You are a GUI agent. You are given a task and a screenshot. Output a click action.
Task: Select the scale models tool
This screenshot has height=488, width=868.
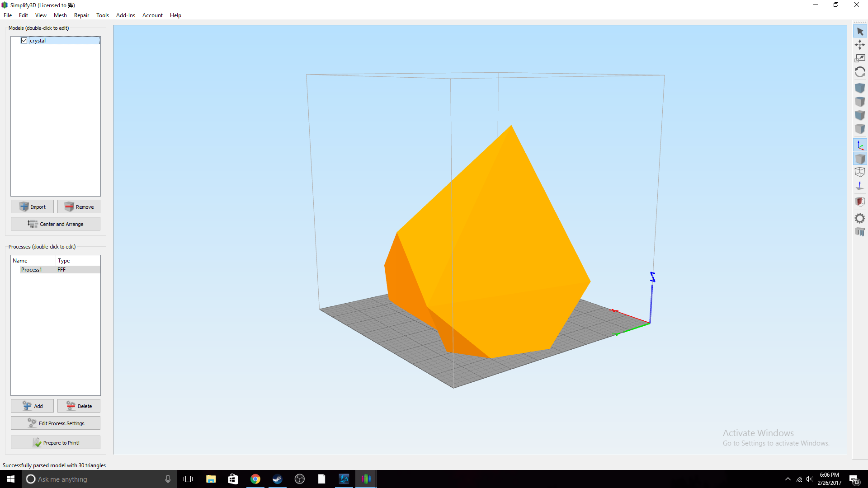click(x=860, y=58)
